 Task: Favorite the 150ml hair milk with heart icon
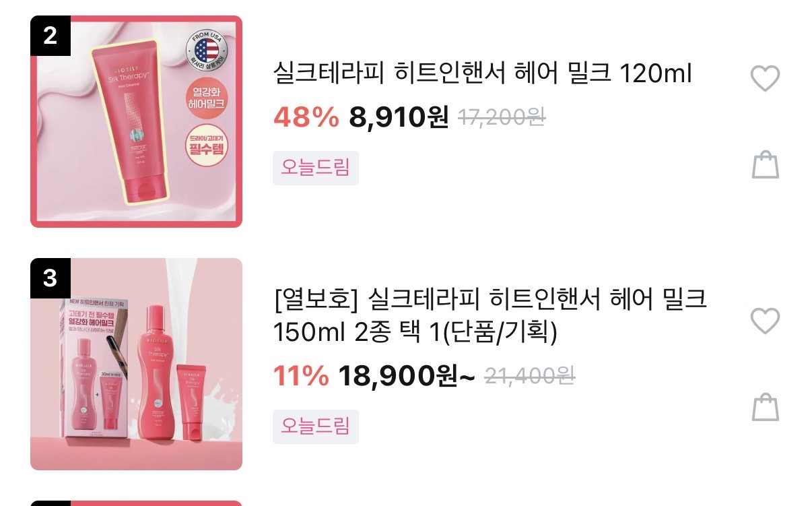point(765,321)
